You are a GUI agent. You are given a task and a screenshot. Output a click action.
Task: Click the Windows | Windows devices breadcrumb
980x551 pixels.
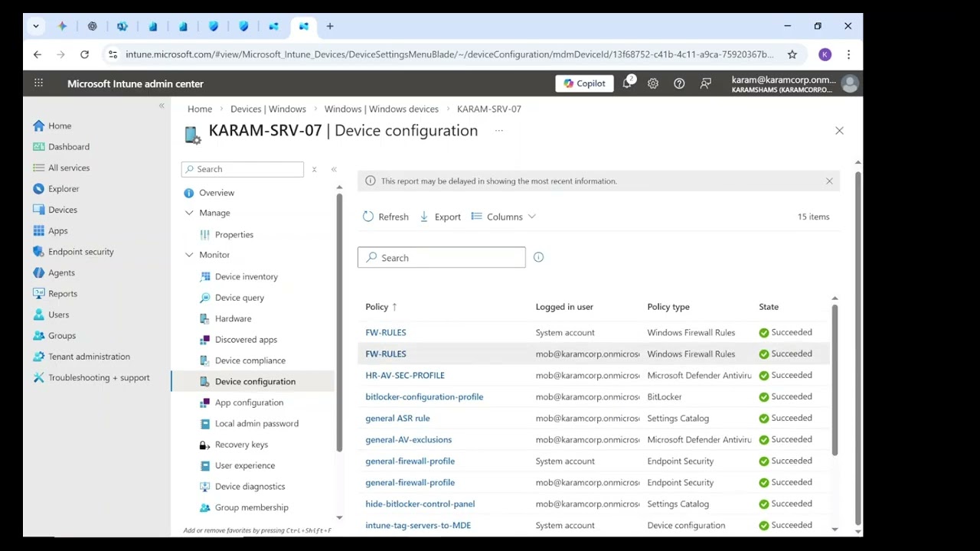381,109
